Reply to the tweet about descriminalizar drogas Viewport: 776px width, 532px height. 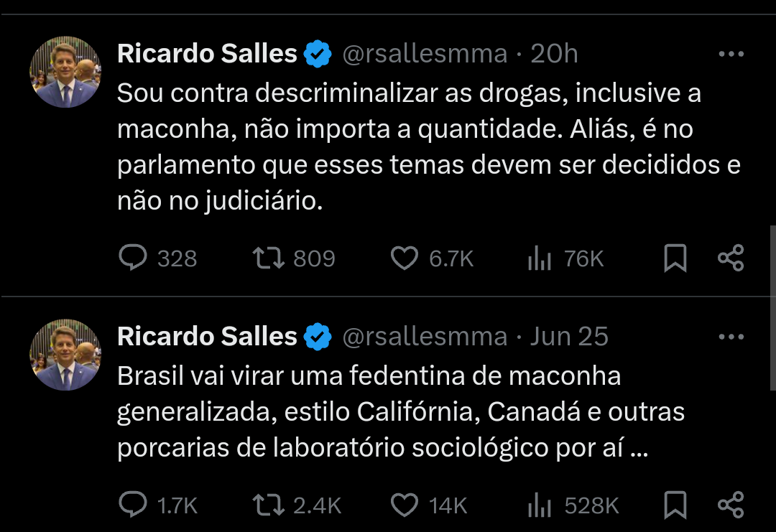click(133, 258)
